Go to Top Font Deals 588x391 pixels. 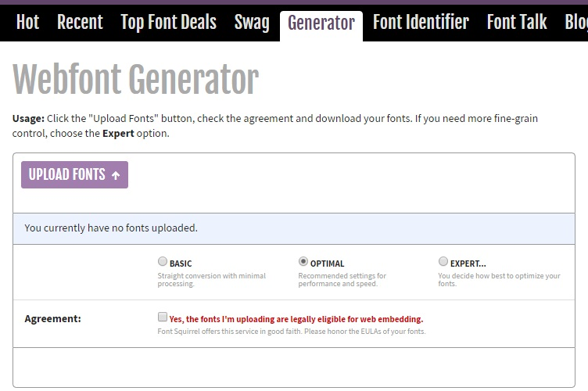(168, 23)
